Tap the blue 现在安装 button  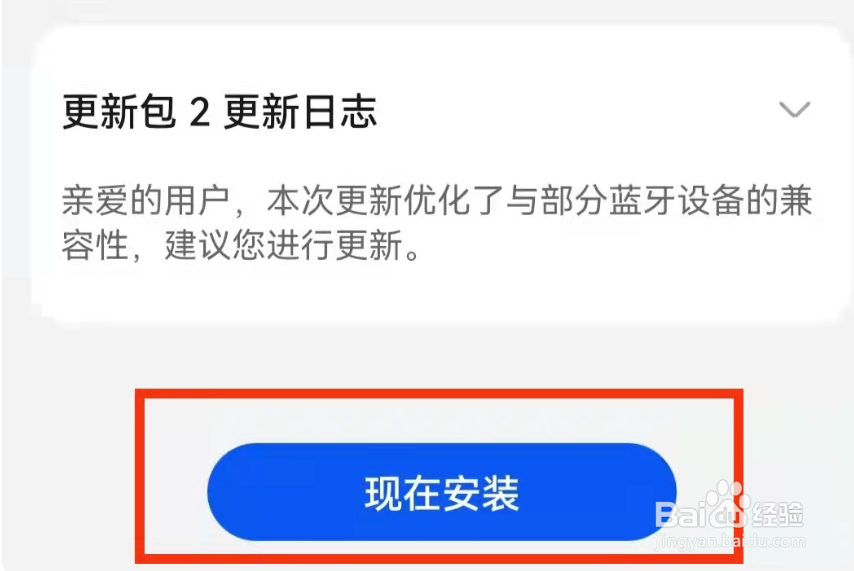pos(442,492)
